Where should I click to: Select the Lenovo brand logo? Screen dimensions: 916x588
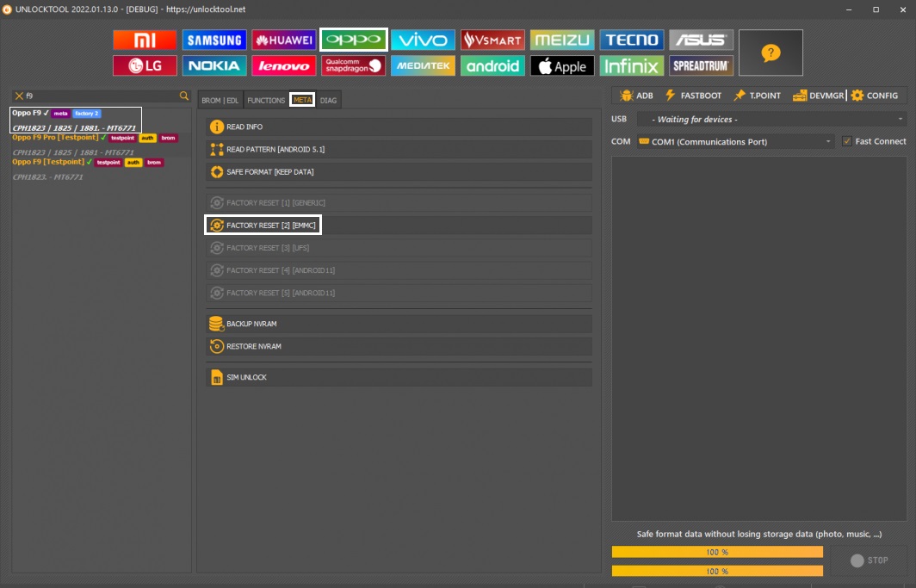coord(284,65)
